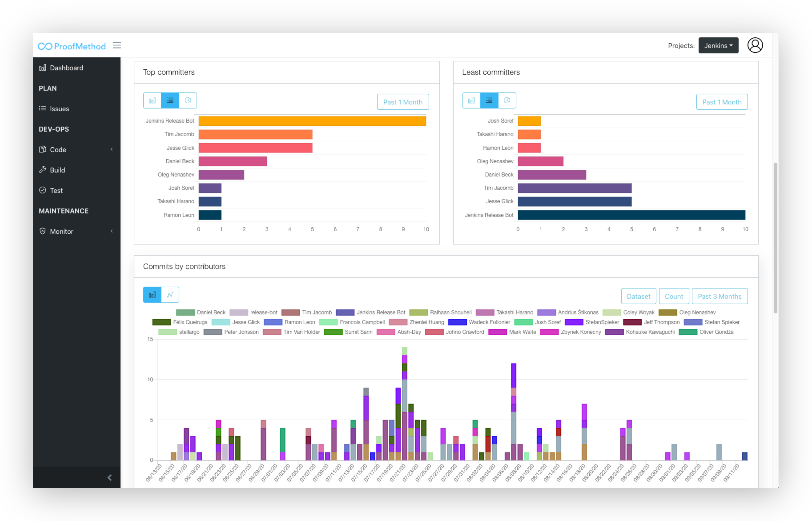This screenshot has height=521, width=812.
Task: Click the Dataset button
Action: pyautogui.click(x=638, y=296)
